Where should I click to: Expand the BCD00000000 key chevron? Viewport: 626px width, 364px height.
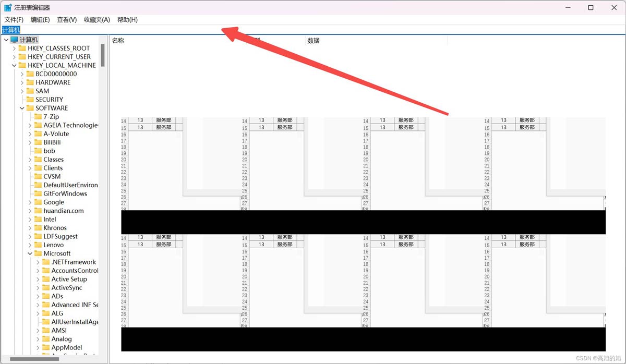pyautogui.click(x=22, y=74)
